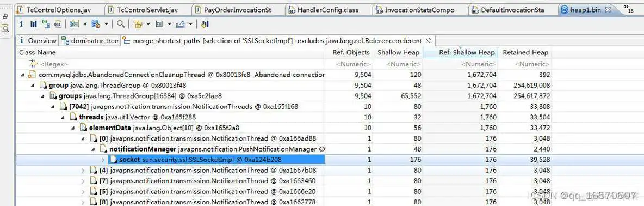
Task: Close the merge_shortest_paths sub-tab
Action: [429, 40]
